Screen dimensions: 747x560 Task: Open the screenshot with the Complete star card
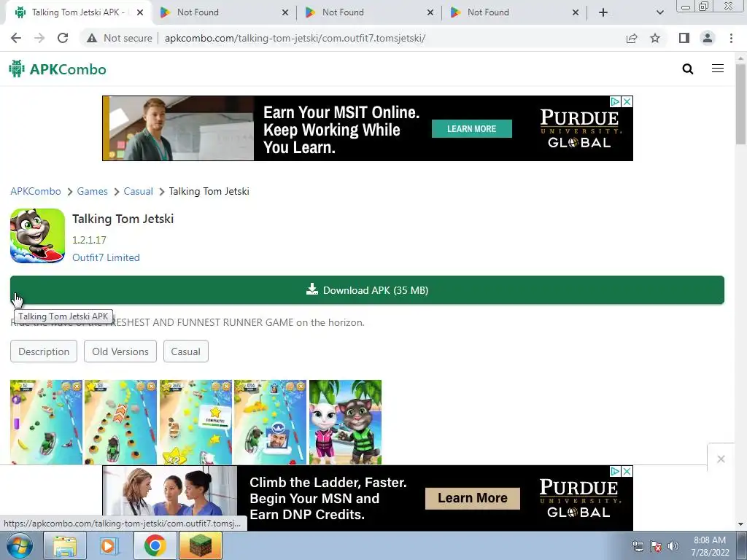[196, 422]
